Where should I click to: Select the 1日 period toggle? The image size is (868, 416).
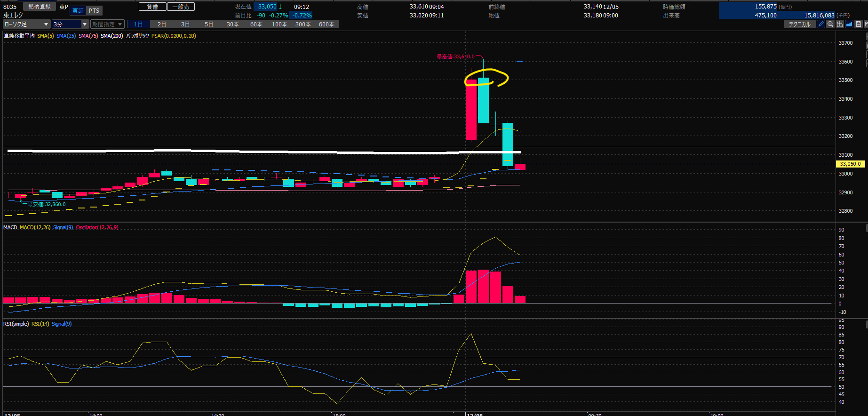138,24
